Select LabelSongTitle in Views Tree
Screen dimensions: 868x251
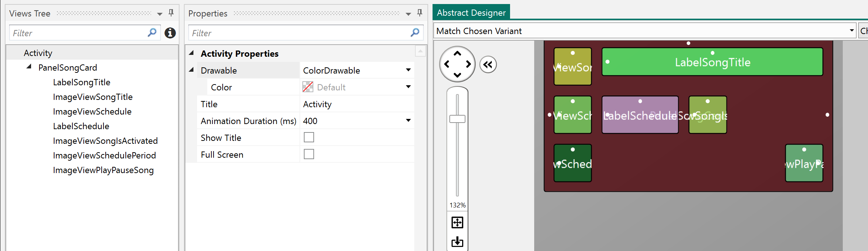point(82,82)
